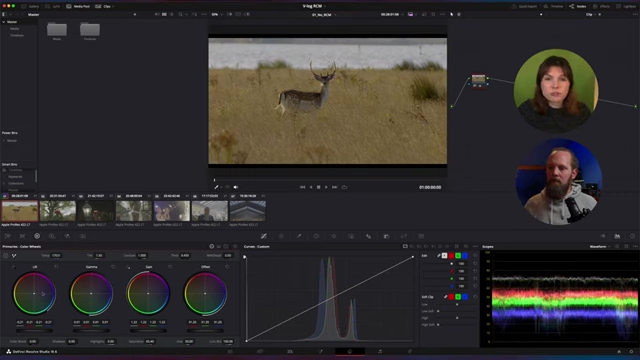
Task: Open the Camera Raw palette
Action: point(7,236)
